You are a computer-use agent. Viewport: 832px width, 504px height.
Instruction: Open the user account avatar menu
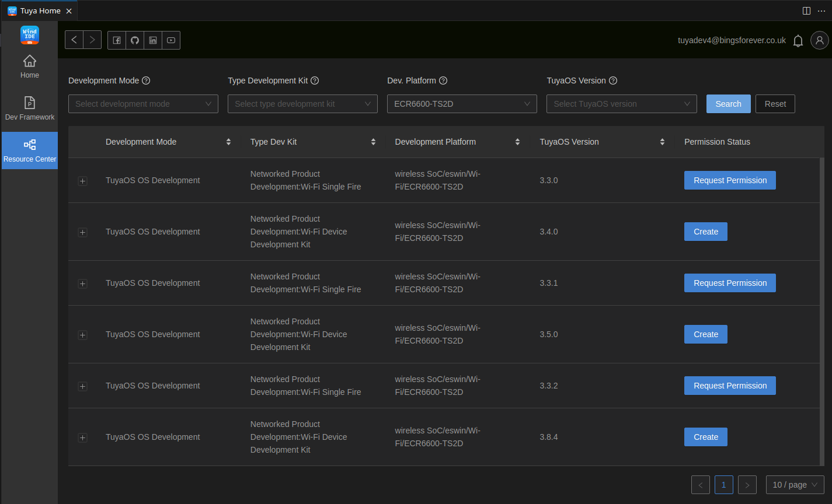coord(820,40)
